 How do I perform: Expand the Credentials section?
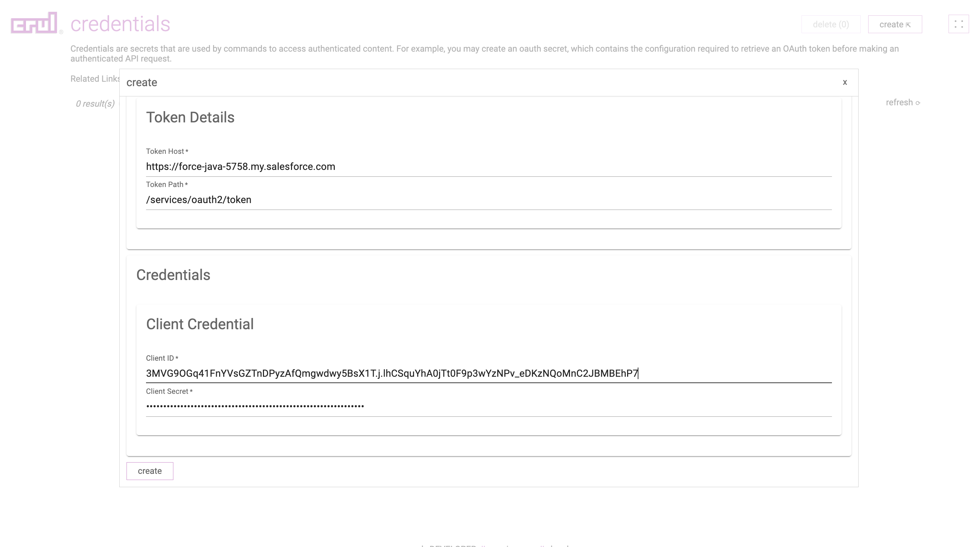coord(173,275)
